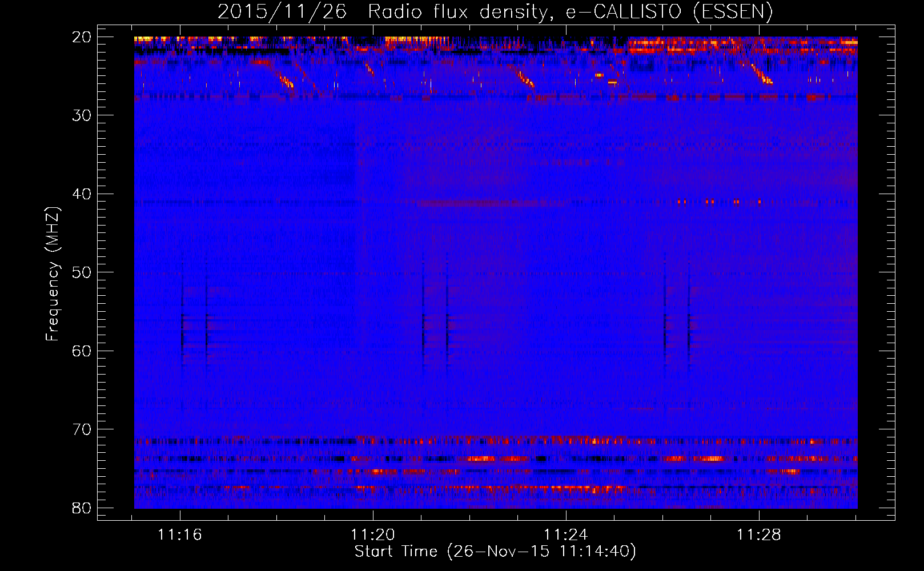Image resolution: width=924 pixels, height=571 pixels.
Task: Click the 60 frequency tick label
Action: [82, 351]
